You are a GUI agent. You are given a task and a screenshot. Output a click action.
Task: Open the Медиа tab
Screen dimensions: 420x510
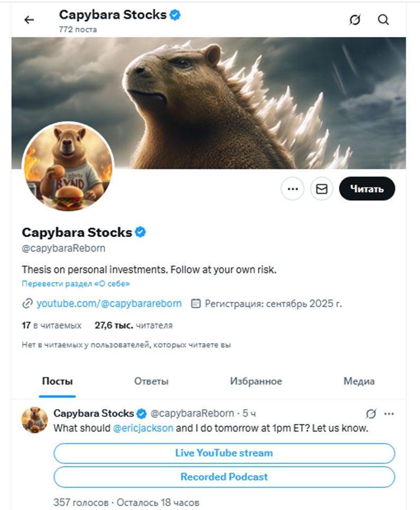click(x=359, y=381)
